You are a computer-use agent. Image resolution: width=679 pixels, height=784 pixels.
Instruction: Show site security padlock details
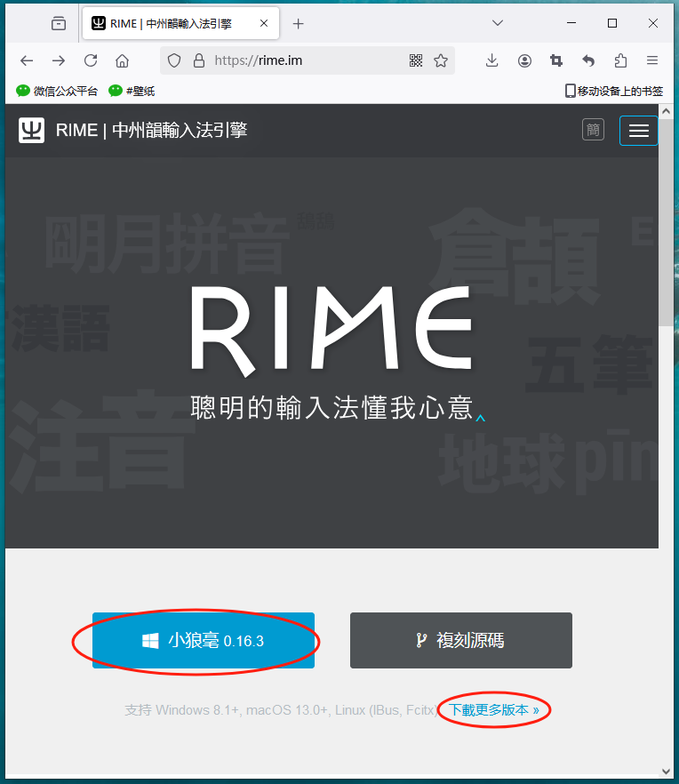pos(199,60)
